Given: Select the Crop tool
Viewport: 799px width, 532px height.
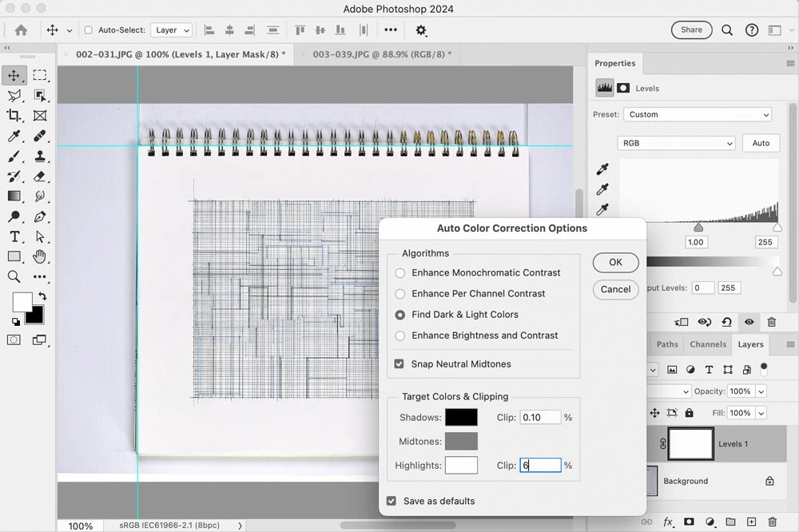Looking at the screenshot, I should [x=14, y=116].
